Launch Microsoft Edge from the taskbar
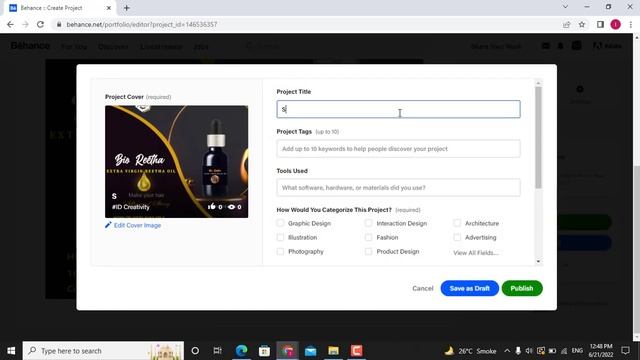 241,351
